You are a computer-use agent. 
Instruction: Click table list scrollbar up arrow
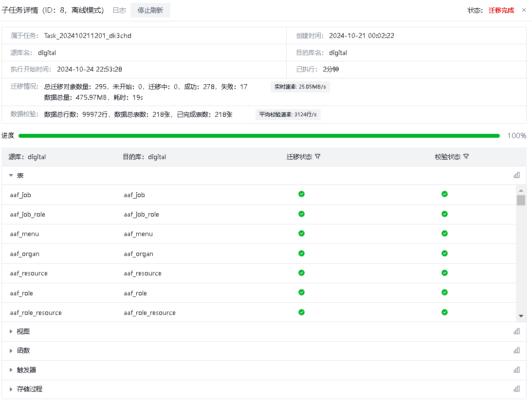[521, 191]
